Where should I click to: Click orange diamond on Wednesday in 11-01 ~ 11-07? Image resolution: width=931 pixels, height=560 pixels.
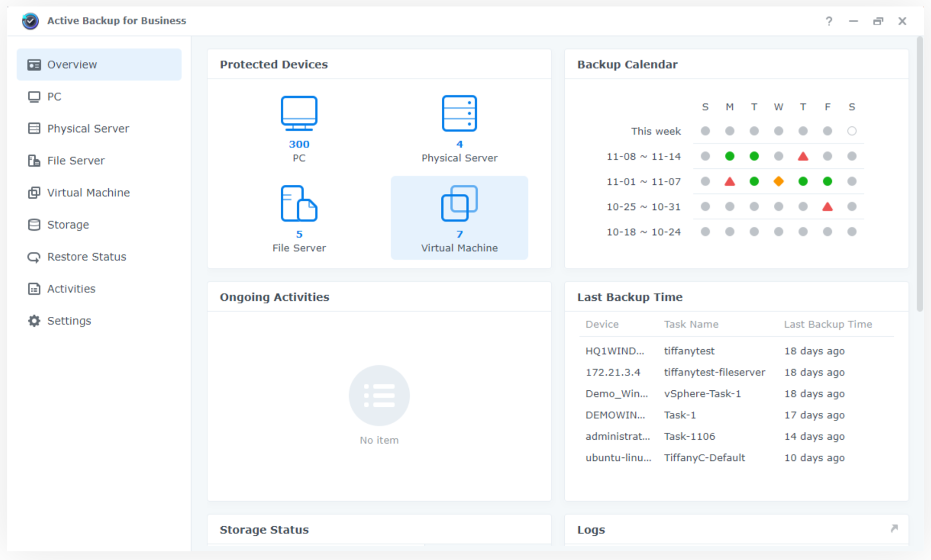[779, 181]
